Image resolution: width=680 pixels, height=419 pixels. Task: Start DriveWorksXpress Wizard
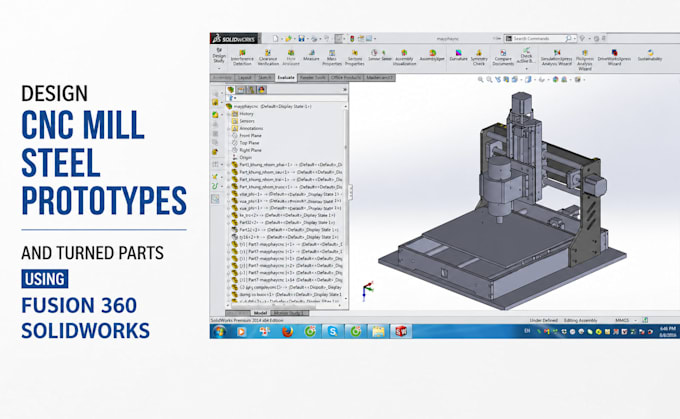pos(614,57)
